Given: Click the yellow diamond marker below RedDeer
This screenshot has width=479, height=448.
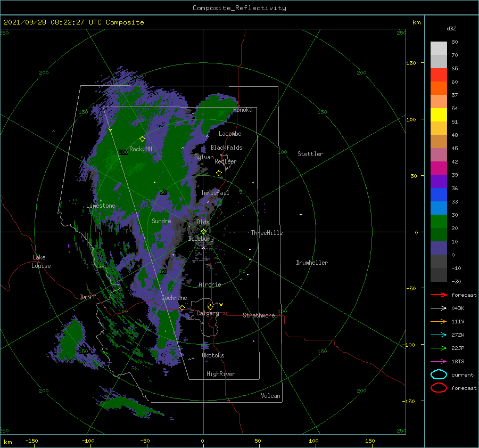Looking at the screenshot, I should (219, 173).
